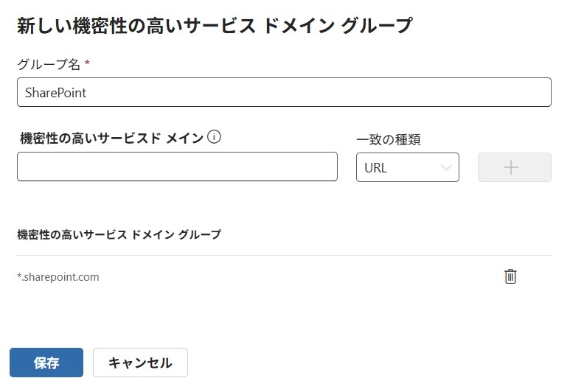Screen dimensions: 570x392
Task: Click the 機密性の高いサービス ドメイン グループ list heading
Action: [119, 234]
